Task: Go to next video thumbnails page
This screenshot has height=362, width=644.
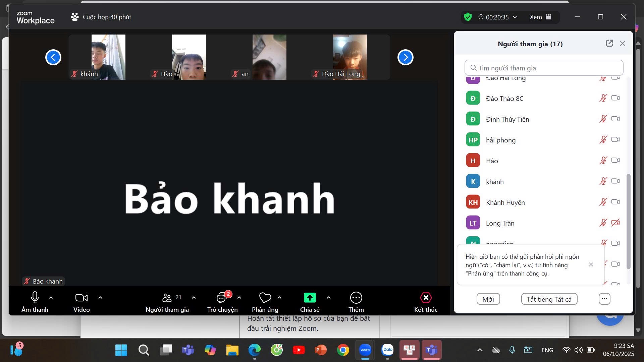Action: (x=405, y=57)
